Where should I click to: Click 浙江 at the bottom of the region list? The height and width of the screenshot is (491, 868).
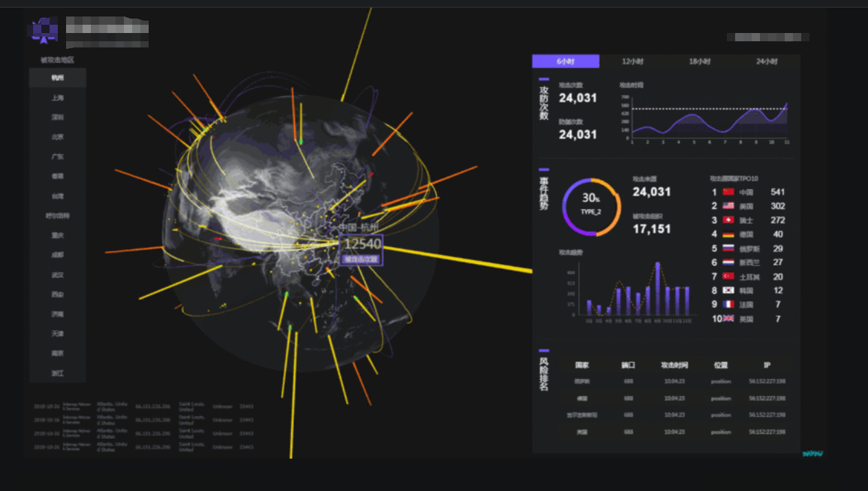[x=57, y=373]
